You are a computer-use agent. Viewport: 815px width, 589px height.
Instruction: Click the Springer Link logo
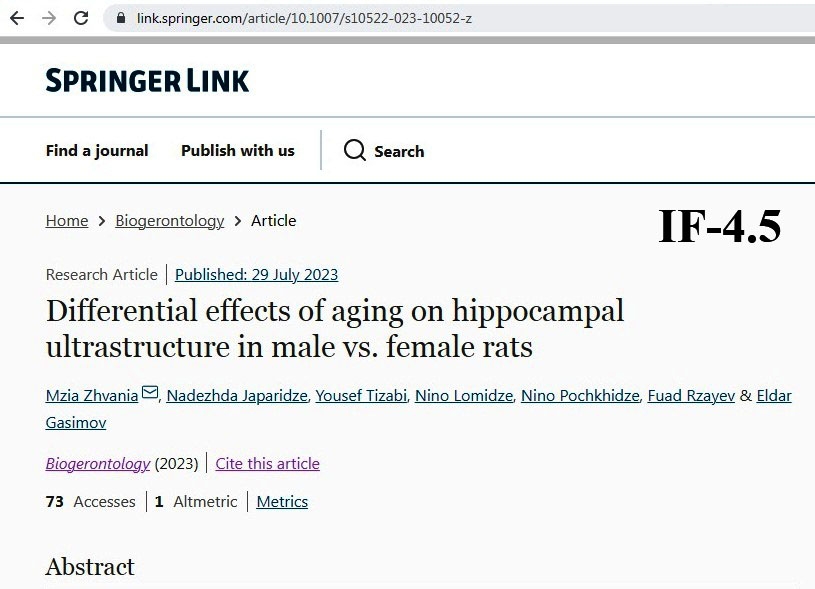(x=147, y=80)
